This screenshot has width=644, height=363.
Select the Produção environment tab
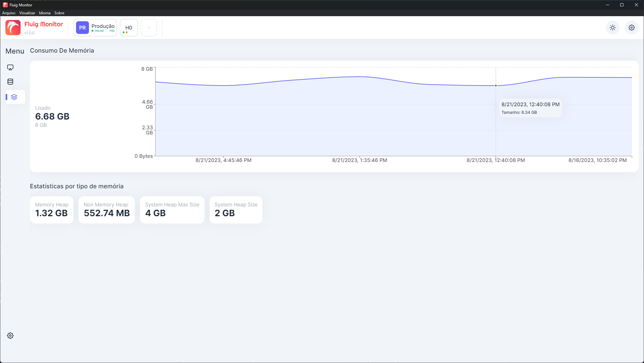(x=95, y=28)
